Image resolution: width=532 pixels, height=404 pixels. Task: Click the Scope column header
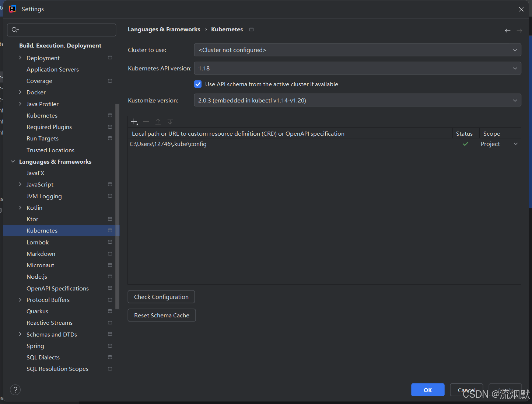[x=492, y=133]
